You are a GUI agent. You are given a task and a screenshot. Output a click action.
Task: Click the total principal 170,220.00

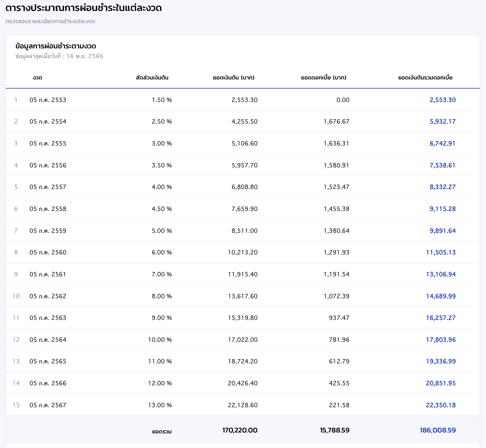[240, 430]
